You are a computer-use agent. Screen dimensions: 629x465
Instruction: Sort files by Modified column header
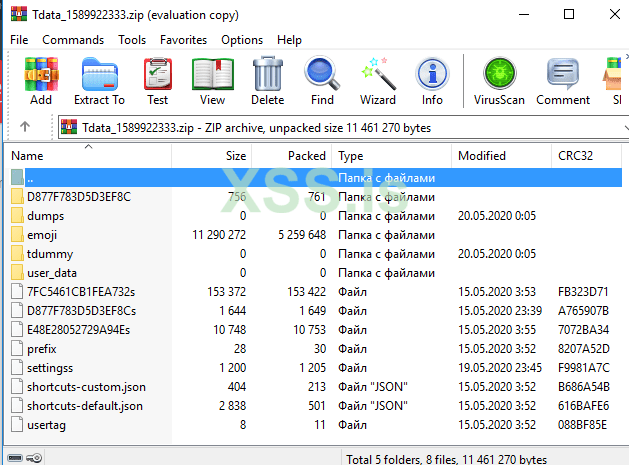[501, 156]
